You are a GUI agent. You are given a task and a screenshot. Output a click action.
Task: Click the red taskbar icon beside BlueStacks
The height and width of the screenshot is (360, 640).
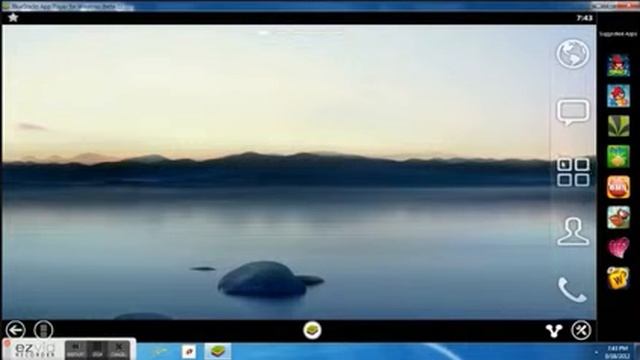[x=189, y=351]
